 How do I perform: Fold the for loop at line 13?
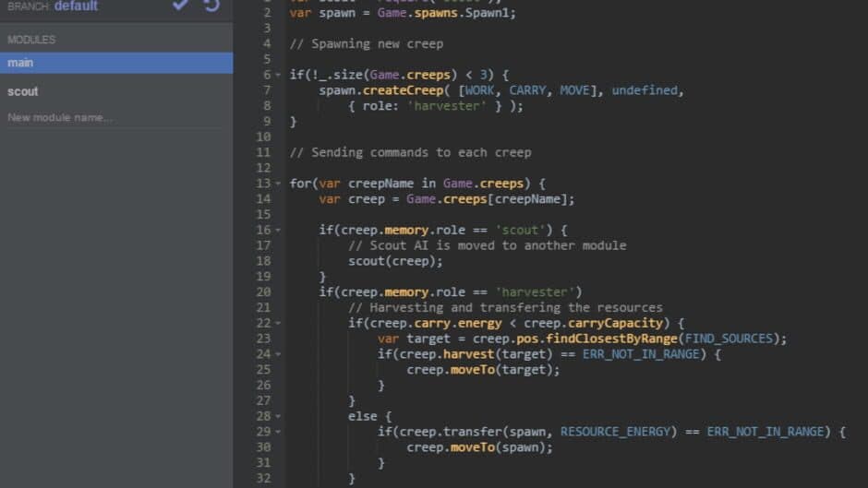278,184
